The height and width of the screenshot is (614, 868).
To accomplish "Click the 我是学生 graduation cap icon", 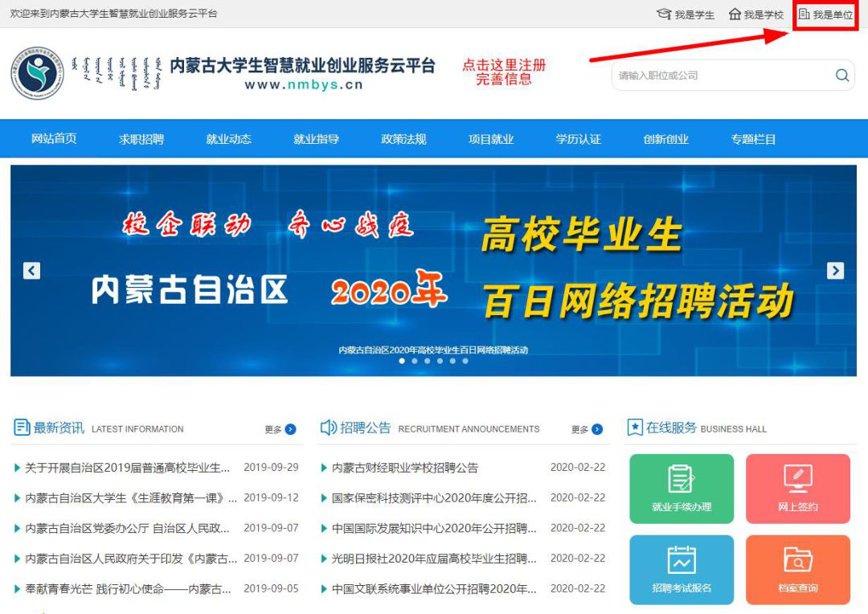I will coord(664,14).
